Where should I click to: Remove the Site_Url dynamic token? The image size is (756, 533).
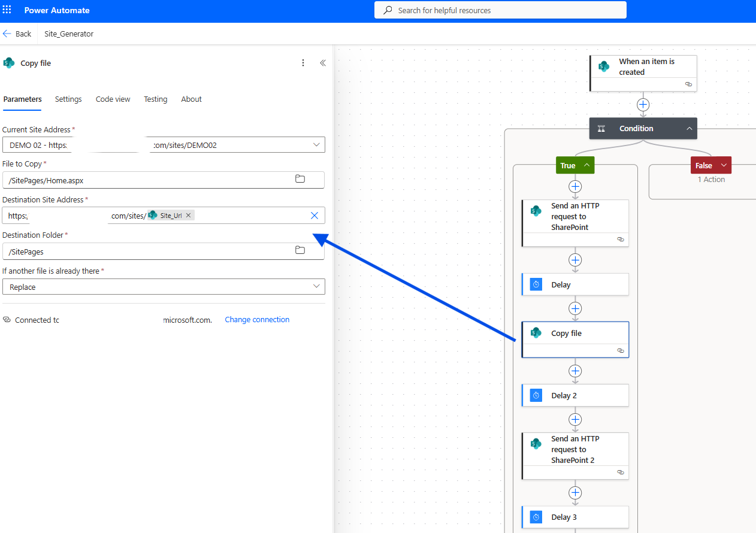pos(188,216)
